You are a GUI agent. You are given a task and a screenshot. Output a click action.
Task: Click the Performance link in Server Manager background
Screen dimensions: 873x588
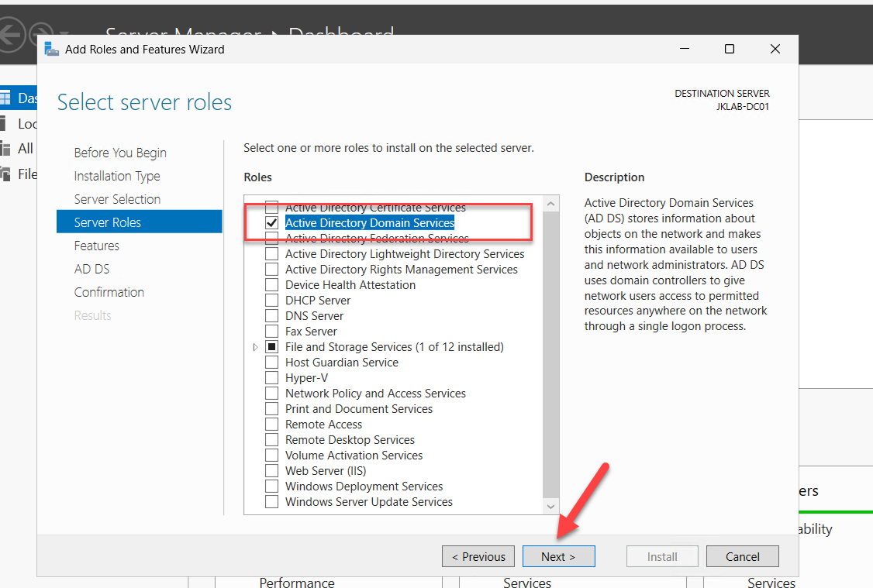[297, 583]
